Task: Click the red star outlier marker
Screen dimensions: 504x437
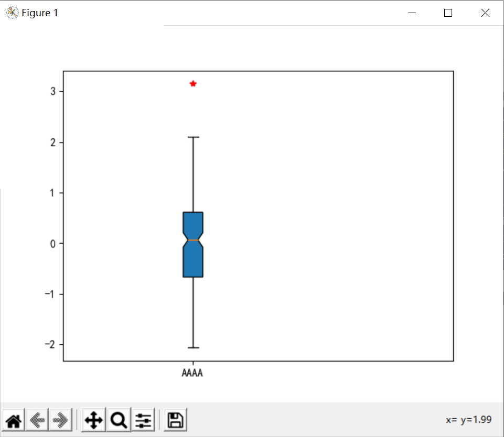Action: [x=192, y=83]
